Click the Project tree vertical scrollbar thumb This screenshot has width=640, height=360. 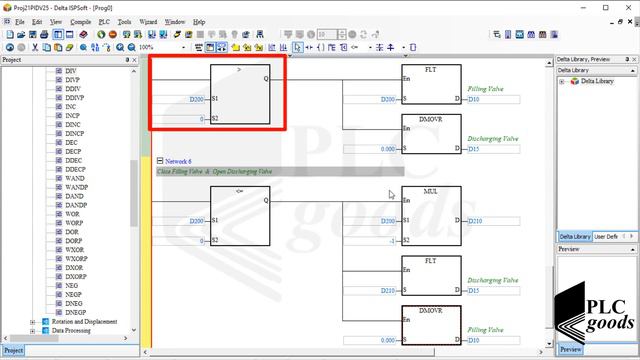tap(134, 193)
